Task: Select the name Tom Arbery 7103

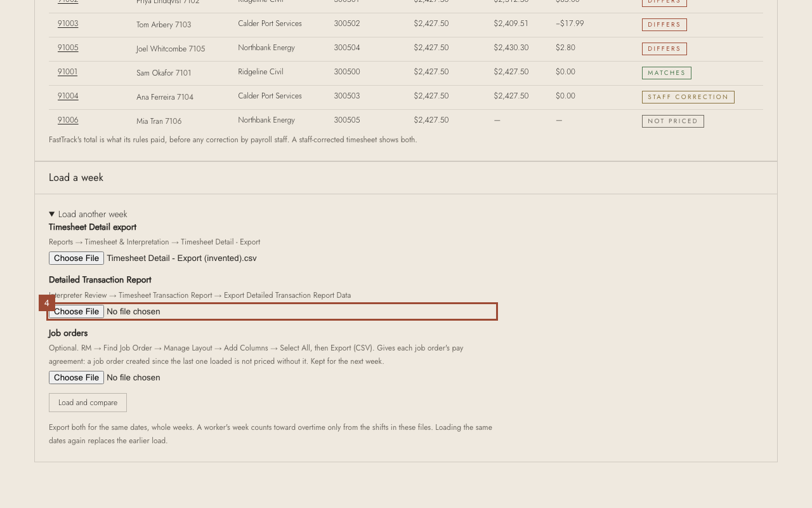Action: point(164,25)
